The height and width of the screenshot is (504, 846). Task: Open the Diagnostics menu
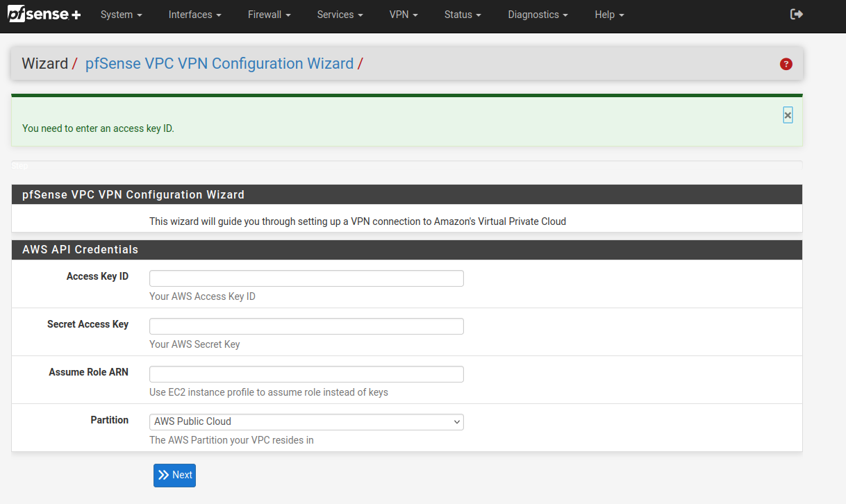(538, 15)
